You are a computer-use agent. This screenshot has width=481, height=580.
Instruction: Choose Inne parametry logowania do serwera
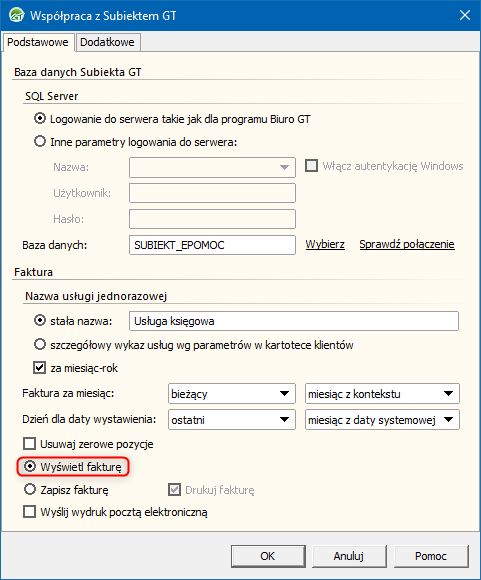[40, 141]
